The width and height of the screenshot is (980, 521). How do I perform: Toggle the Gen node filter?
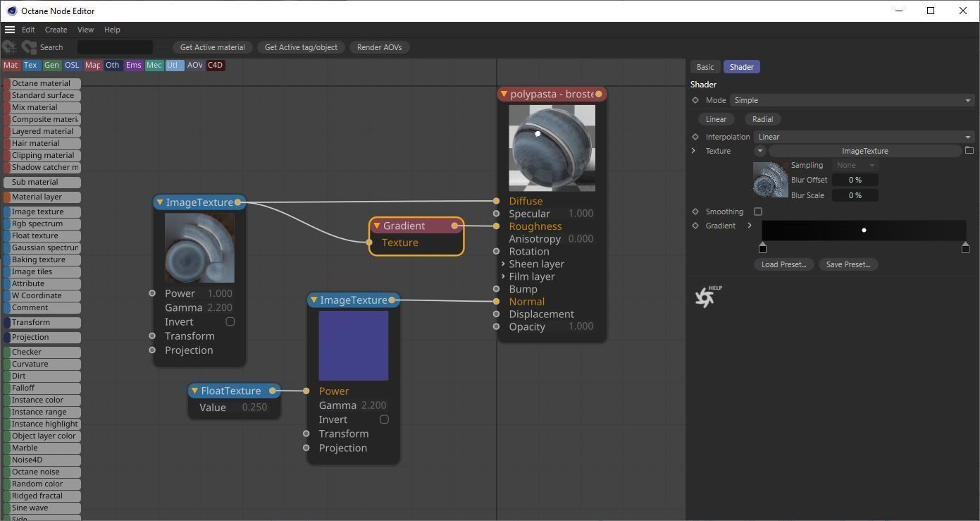click(51, 65)
